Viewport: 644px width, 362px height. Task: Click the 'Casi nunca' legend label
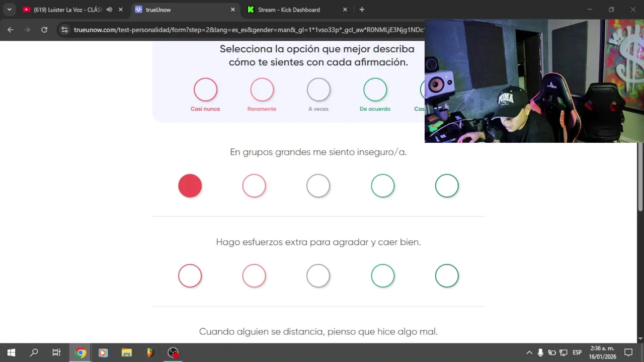click(x=205, y=109)
